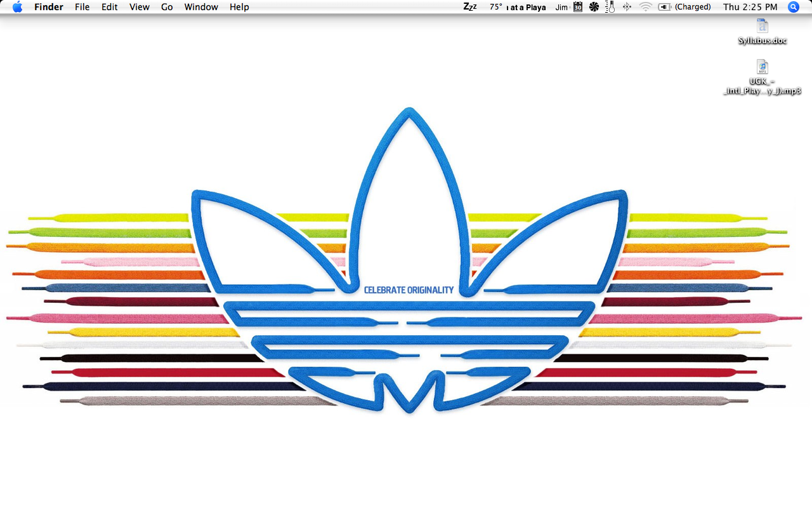The height and width of the screenshot is (508, 812).
Task: Click the Zzz sleep menu bar icon
Action: (470, 7)
